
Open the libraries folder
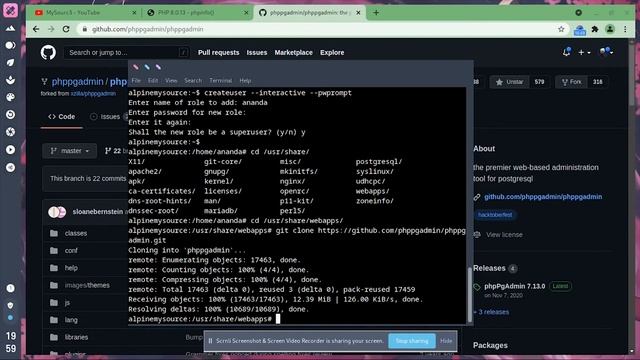[76, 337]
